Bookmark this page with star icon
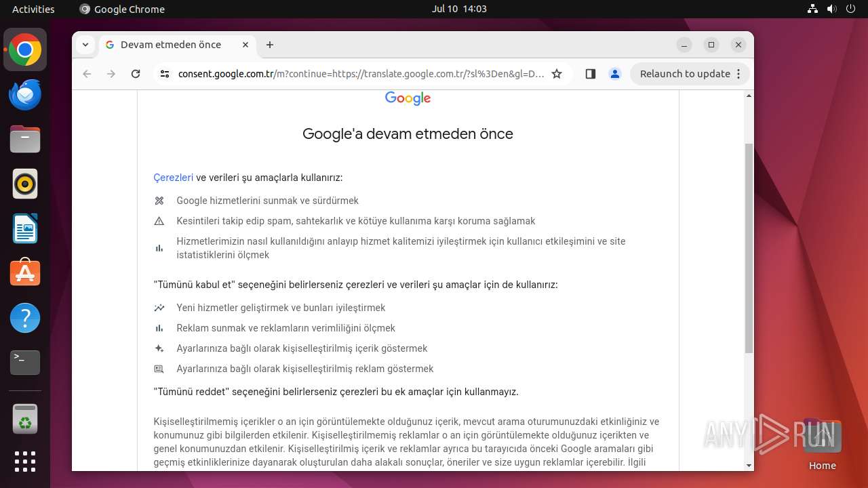This screenshot has height=488, width=868. click(x=557, y=74)
